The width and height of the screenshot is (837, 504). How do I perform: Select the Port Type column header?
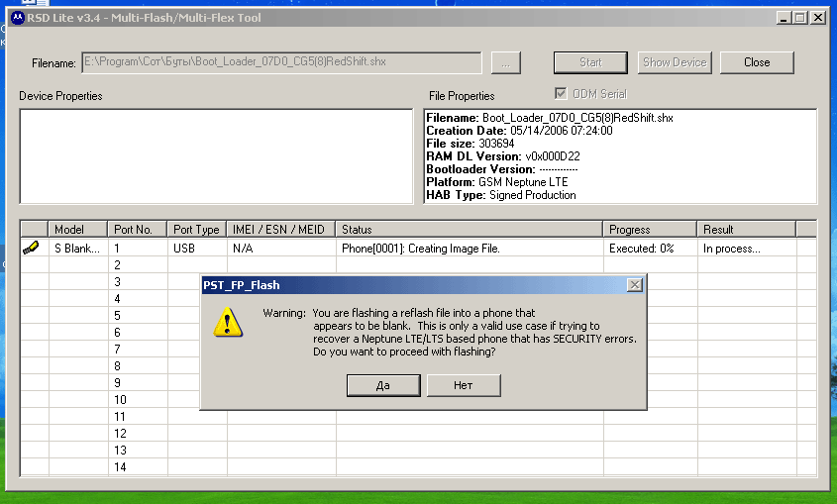point(197,230)
